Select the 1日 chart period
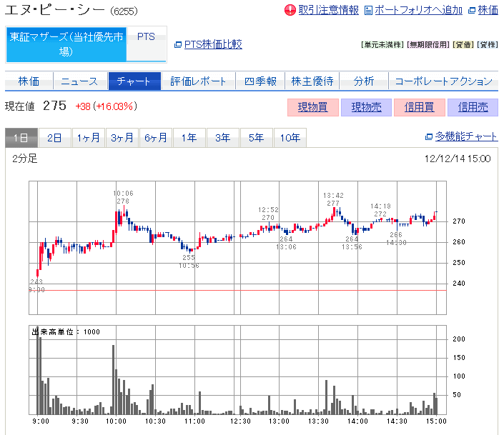504x435 pixels. click(x=21, y=138)
